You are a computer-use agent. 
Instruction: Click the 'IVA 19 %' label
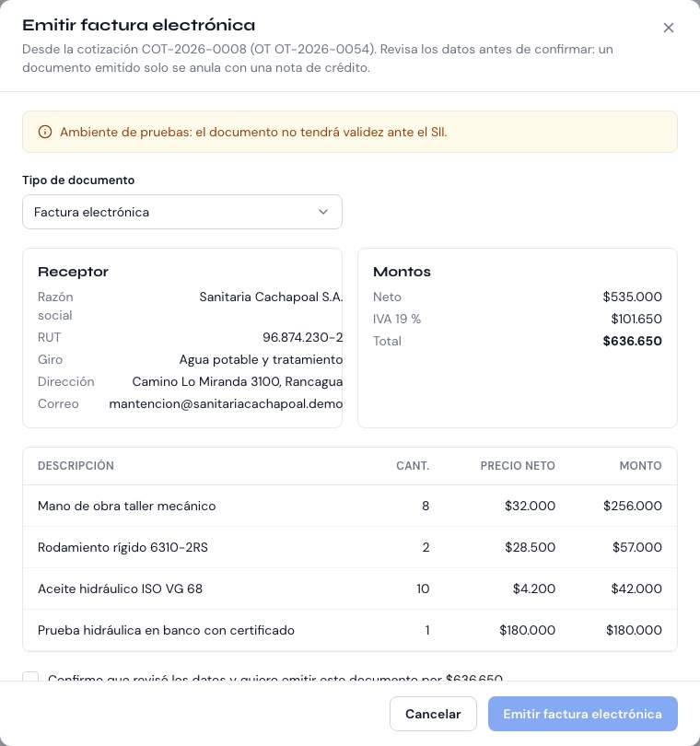[x=397, y=319]
